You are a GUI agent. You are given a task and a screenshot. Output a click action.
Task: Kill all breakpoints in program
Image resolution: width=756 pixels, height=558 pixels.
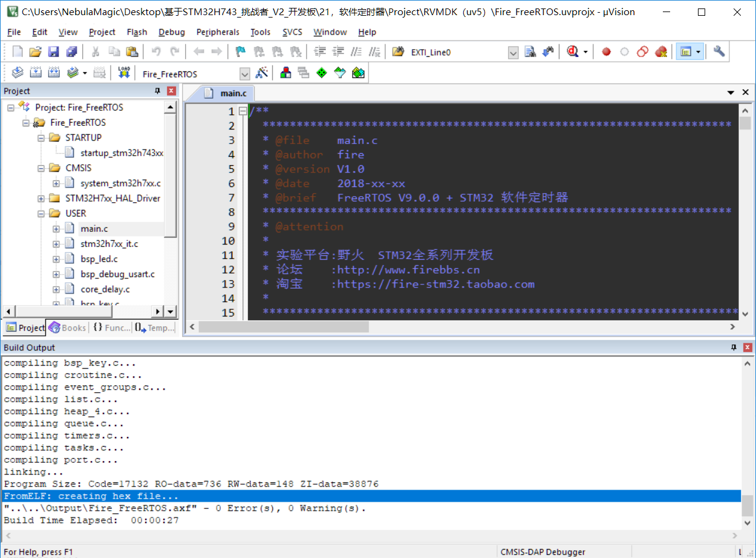coord(660,52)
